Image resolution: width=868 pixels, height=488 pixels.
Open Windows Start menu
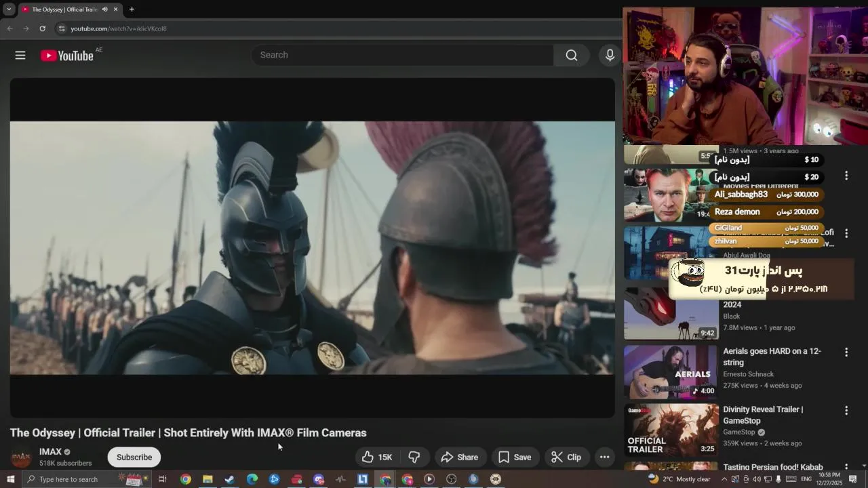(10, 479)
